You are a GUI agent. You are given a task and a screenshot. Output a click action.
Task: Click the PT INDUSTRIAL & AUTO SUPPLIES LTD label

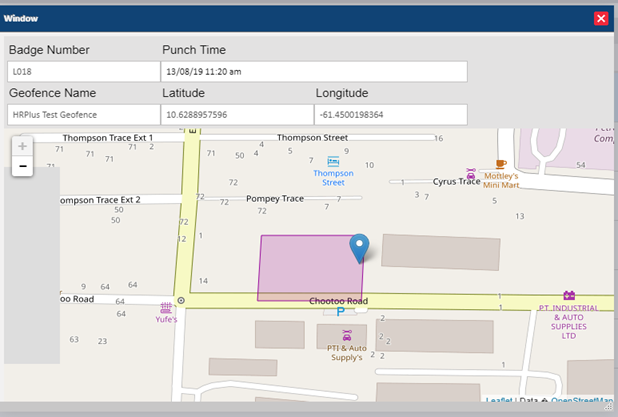pyautogui.click(x=569, y=322)
